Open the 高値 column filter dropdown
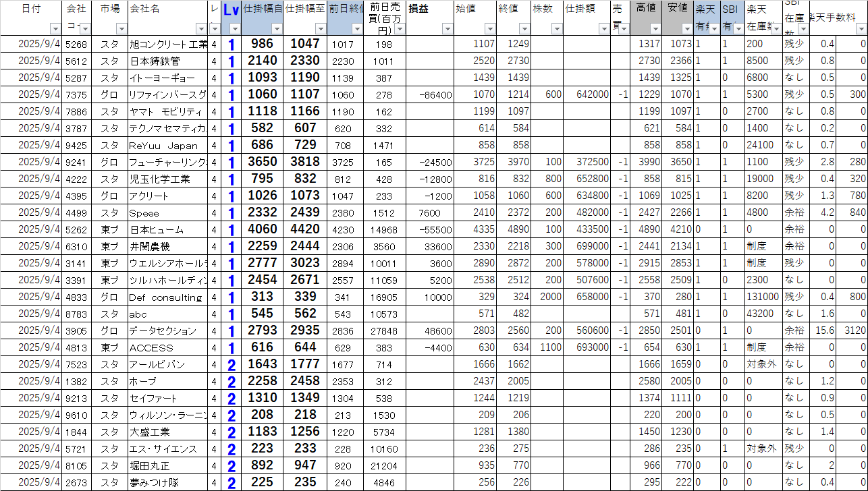This screenshot has width=868, height=491. pyautogui.click(x=655, y=29)
